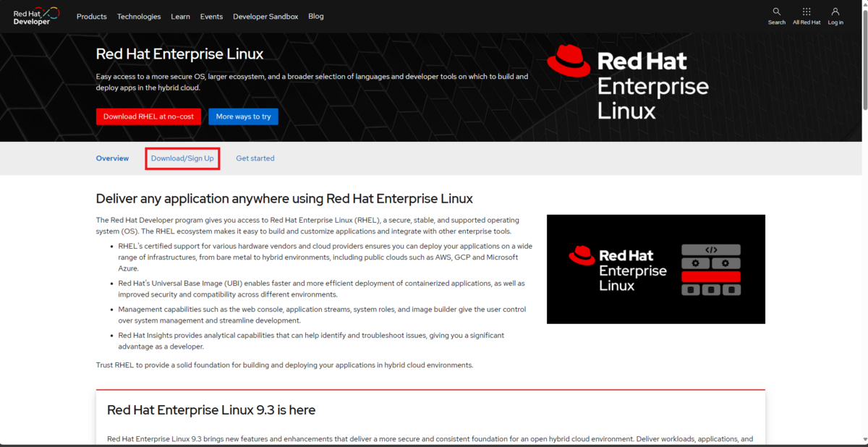
Task: Open the All Red Hat grid icon
Action: click(807, 12)
